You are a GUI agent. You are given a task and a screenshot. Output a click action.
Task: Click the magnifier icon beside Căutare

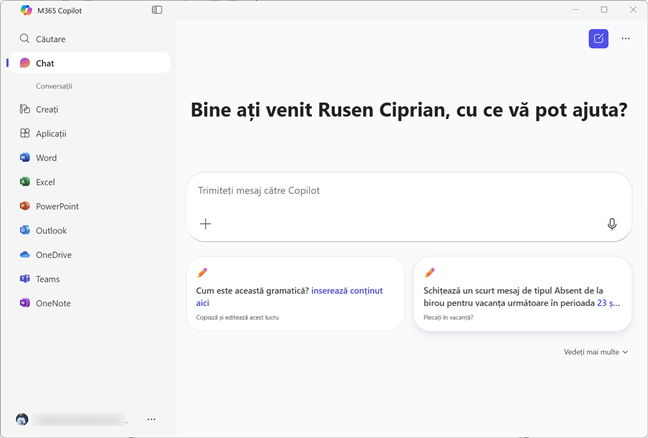(24, 38)
